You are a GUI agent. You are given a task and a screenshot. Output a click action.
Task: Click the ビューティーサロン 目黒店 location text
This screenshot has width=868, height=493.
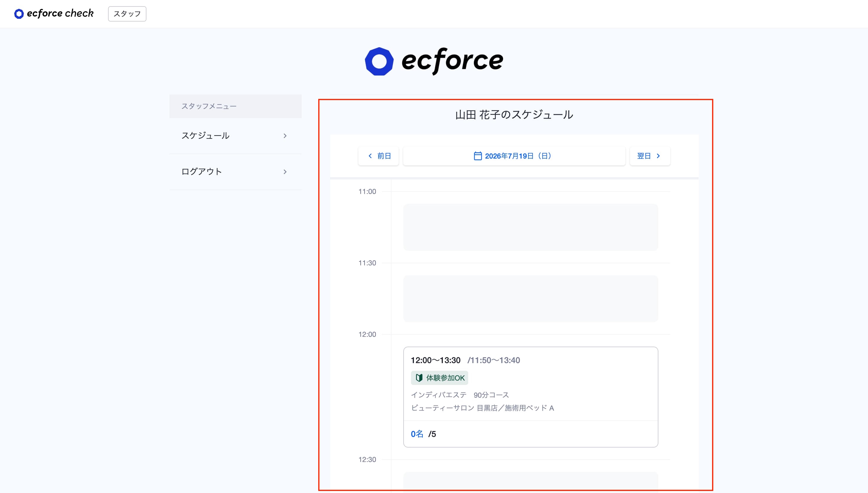pyautogui.click(x=482, y=408)
